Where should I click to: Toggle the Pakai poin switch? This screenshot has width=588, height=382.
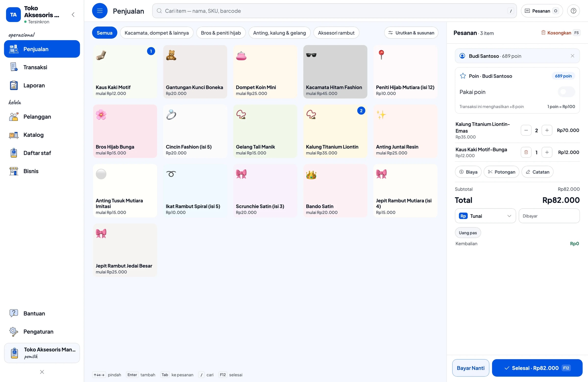click(x=566, y=92)
